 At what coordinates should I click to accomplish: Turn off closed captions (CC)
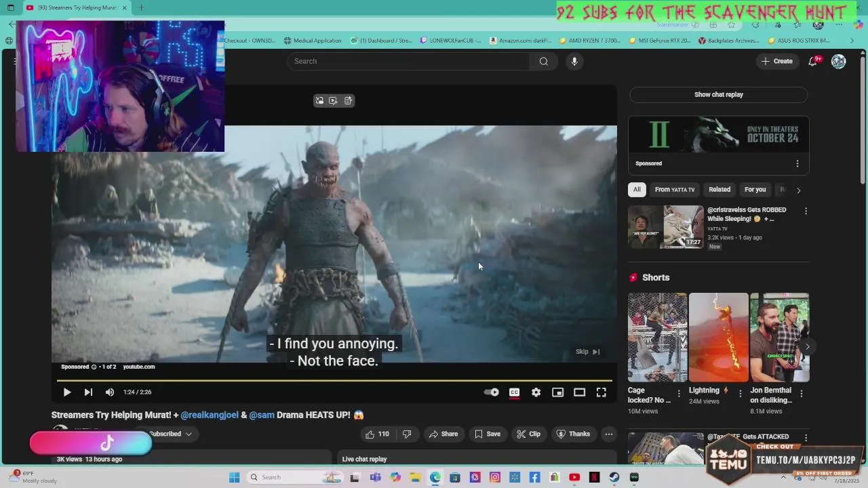[x=515, y=392]
